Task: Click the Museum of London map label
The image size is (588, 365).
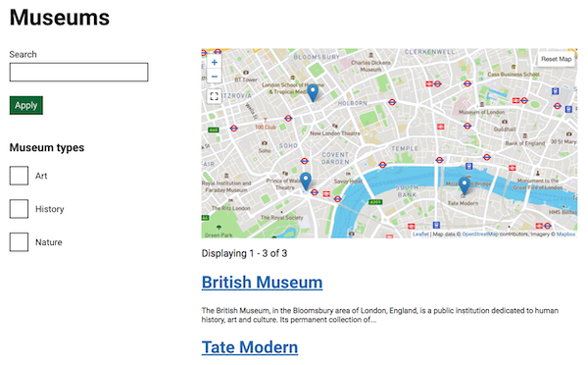Action: (x=481, y=112)
